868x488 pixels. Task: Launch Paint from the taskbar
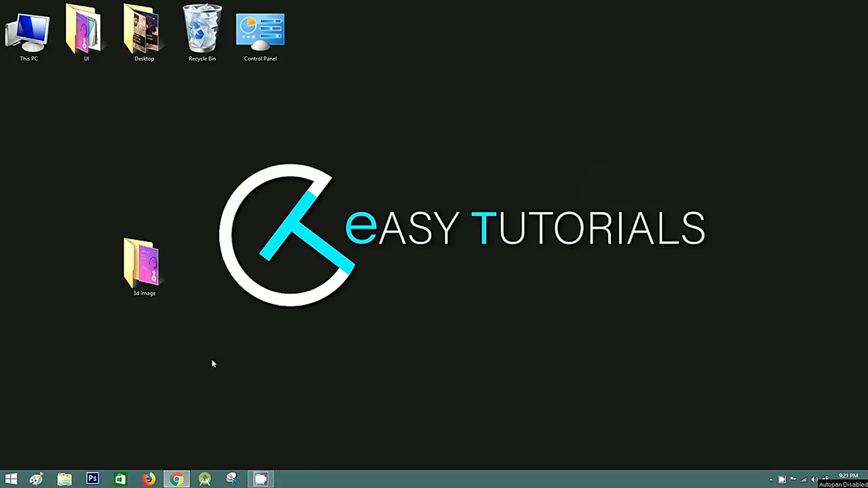pos(36,479)
